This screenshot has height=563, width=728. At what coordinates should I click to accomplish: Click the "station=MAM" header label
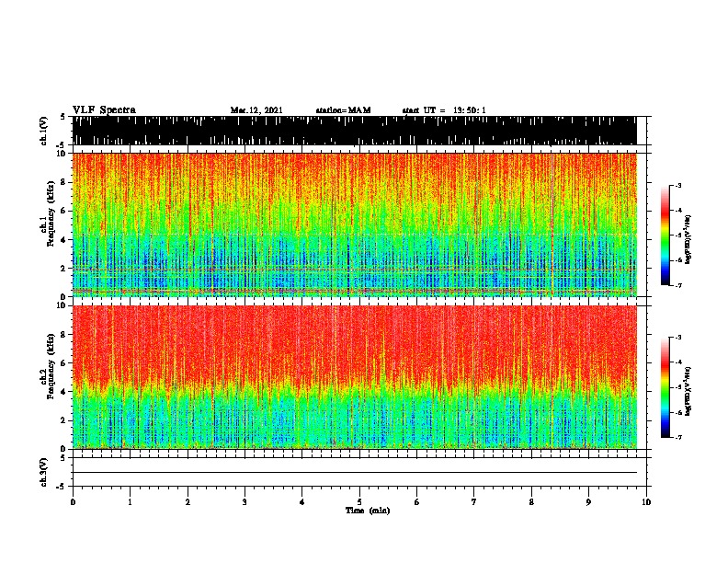pos(343,110)
